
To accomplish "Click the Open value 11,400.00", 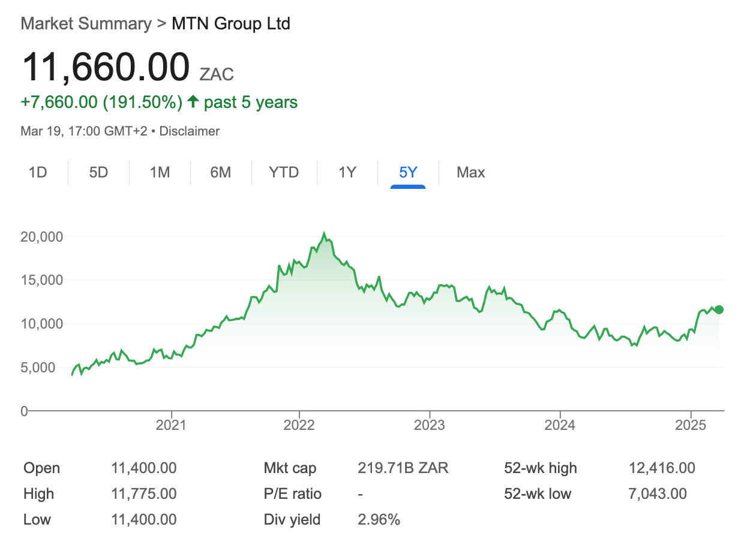I will pyautogui.click(x=144, y=468).
